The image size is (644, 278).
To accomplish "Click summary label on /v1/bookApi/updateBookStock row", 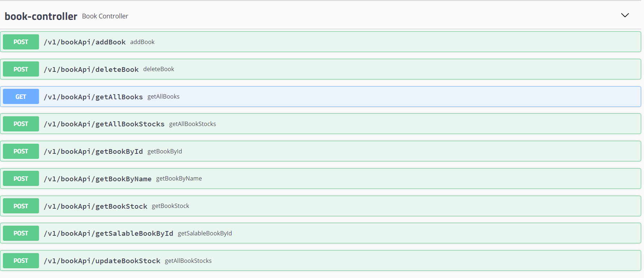I will (188, 261).
